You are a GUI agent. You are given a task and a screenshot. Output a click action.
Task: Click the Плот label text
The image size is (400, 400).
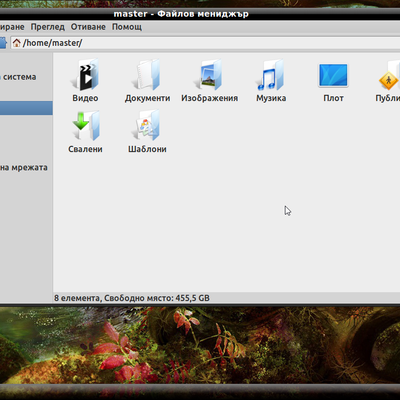coord(333,98)
